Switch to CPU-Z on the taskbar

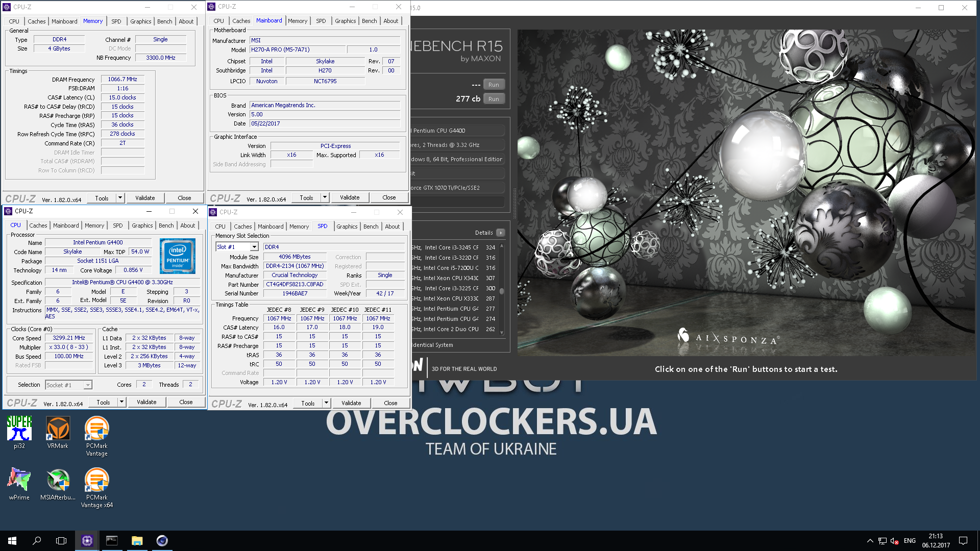point(87,541)
